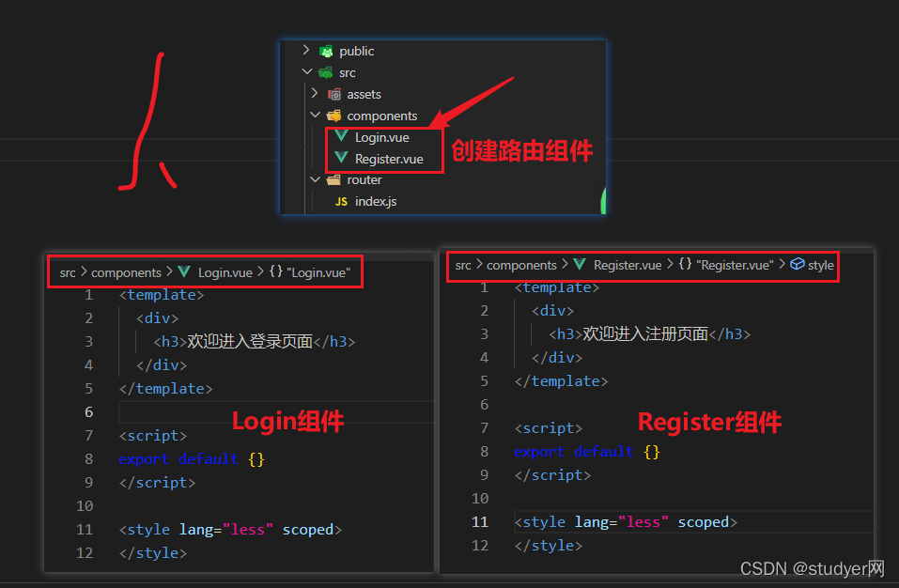The width and height of the screenshot is (899, 588).
Task: Click opening <div> tag in Register.vue
Action: tap(552, 311)
